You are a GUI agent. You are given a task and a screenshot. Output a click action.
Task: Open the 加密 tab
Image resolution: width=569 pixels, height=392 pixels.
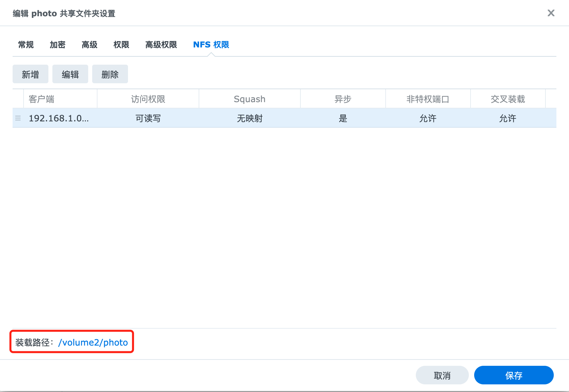coord(58,45)
